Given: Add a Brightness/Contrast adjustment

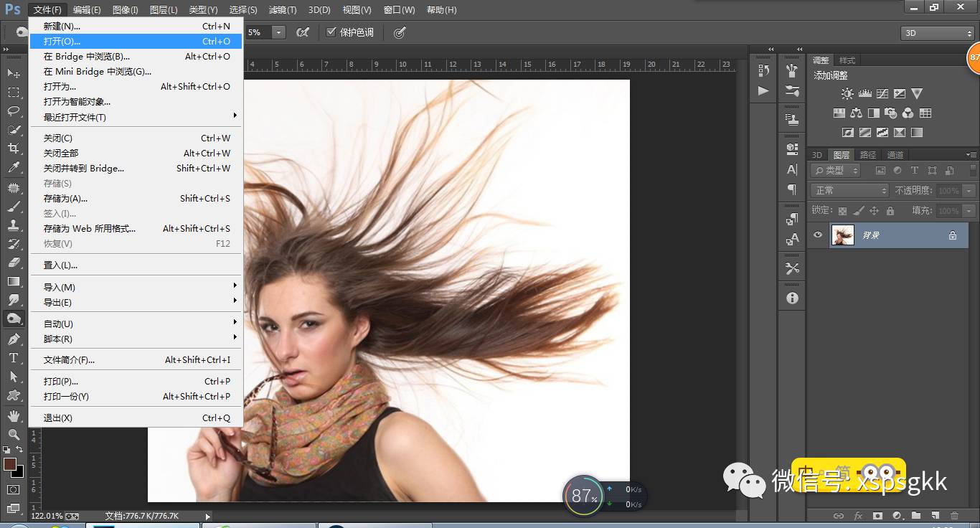Looking at the screenshot, I should 847,94.
